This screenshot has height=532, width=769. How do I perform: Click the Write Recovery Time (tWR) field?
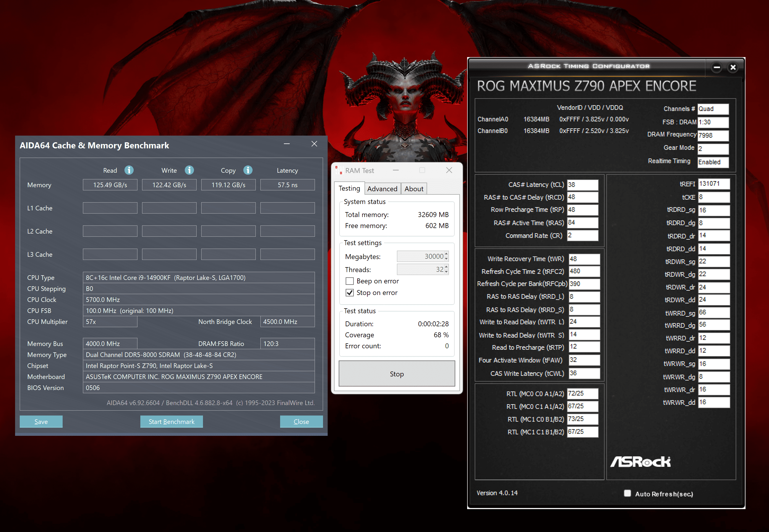(584, 259)
